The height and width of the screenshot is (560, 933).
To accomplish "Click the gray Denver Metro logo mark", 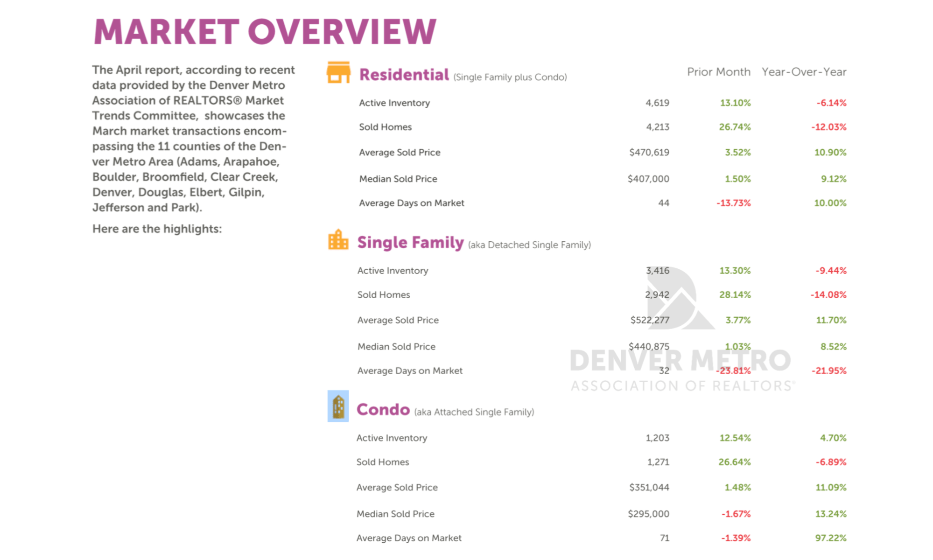I will click(x=681, y=299).
